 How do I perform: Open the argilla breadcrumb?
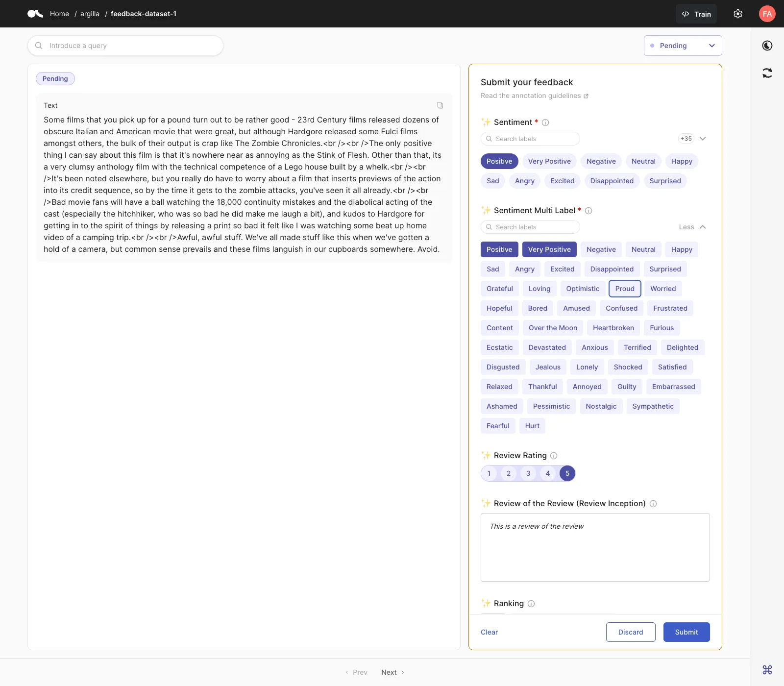tap(90, 14)
